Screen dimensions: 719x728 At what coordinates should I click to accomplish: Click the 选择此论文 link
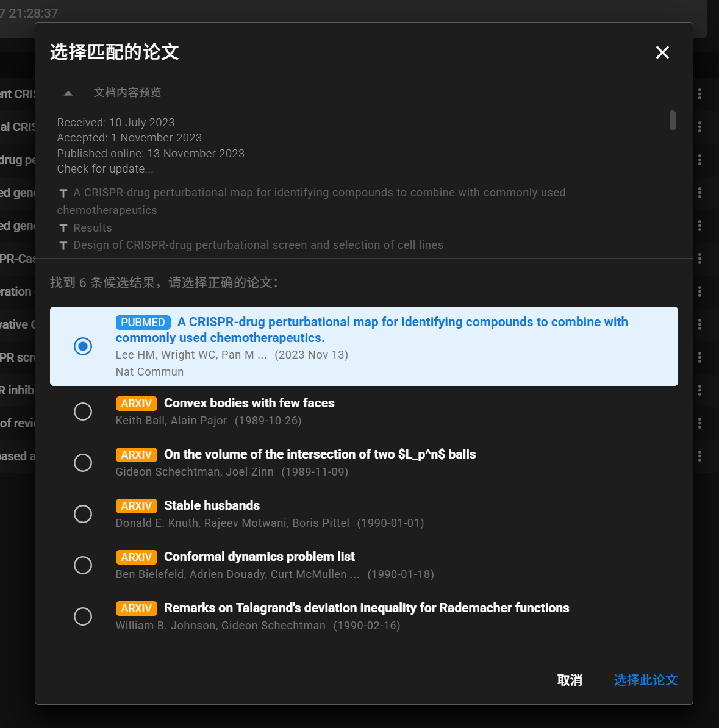[645, 680]
